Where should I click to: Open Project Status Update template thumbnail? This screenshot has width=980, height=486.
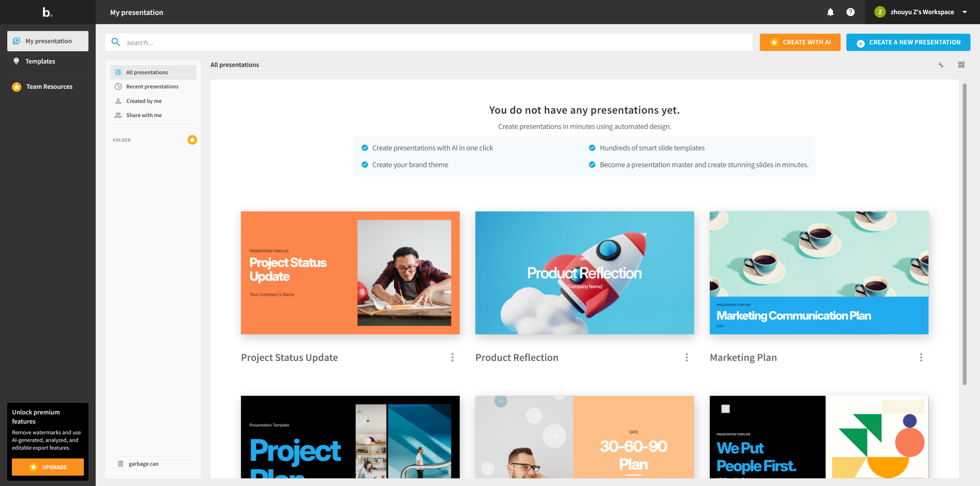(350, 273)
